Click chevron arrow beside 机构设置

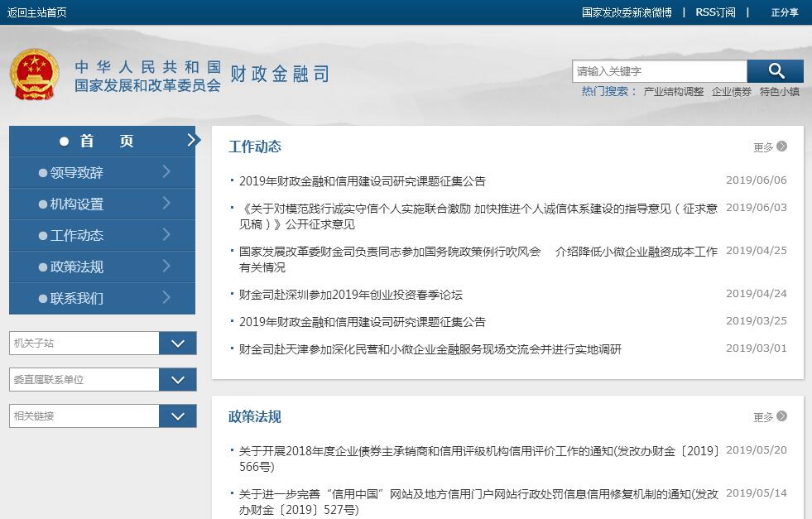(x=166, y=204)
